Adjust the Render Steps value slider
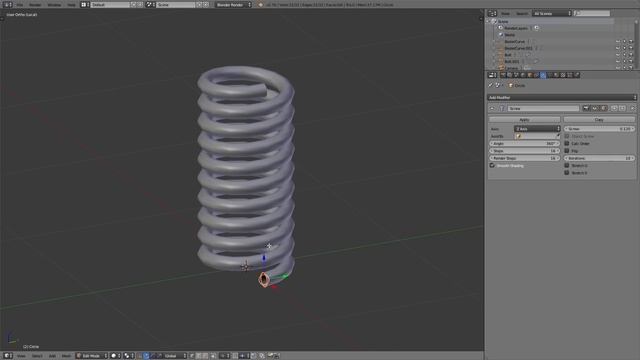Viewport: 640px width, 360px height. (524, 158)
